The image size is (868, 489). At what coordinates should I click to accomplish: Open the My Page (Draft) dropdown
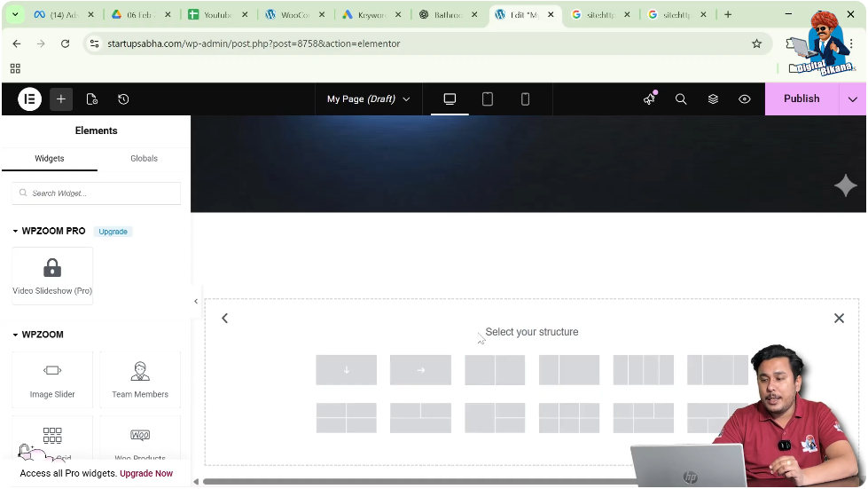coord(369,99)
